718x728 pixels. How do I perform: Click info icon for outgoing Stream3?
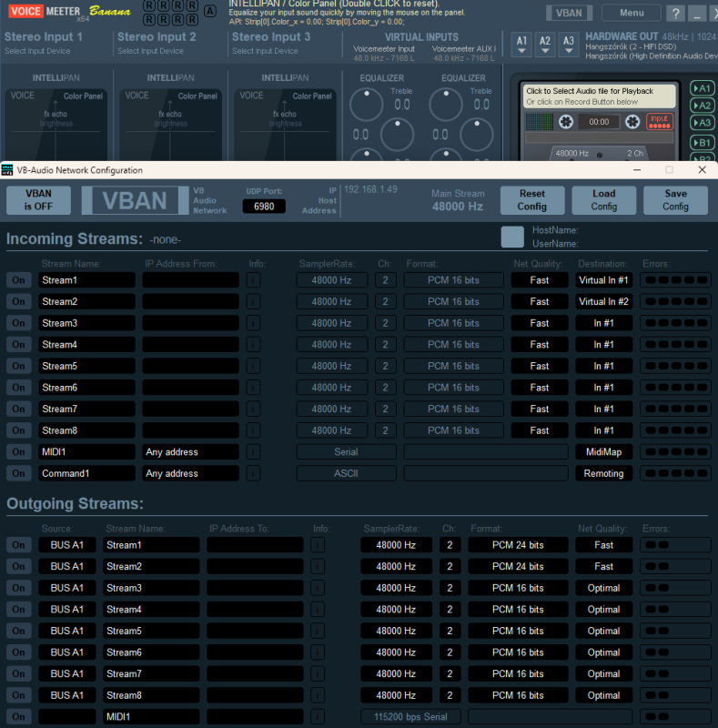(x=318, y=588)
